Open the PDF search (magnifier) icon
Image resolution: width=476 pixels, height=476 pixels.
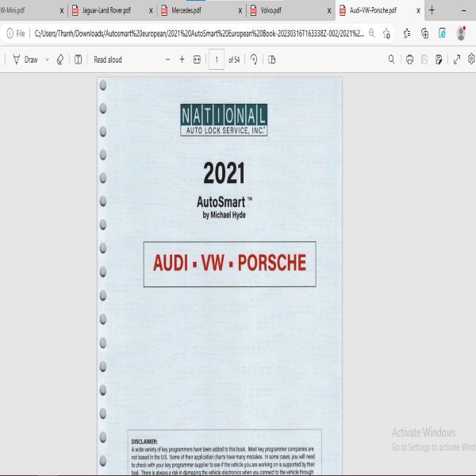(x=392, y=59)
